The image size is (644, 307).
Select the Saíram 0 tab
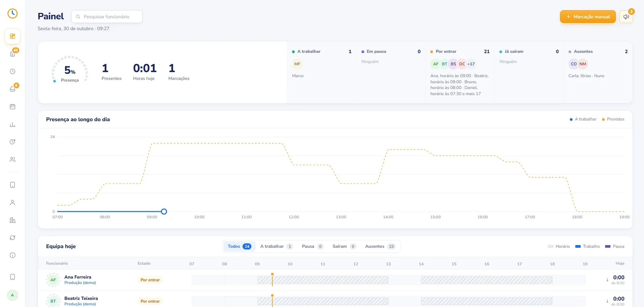pos(344,246)
